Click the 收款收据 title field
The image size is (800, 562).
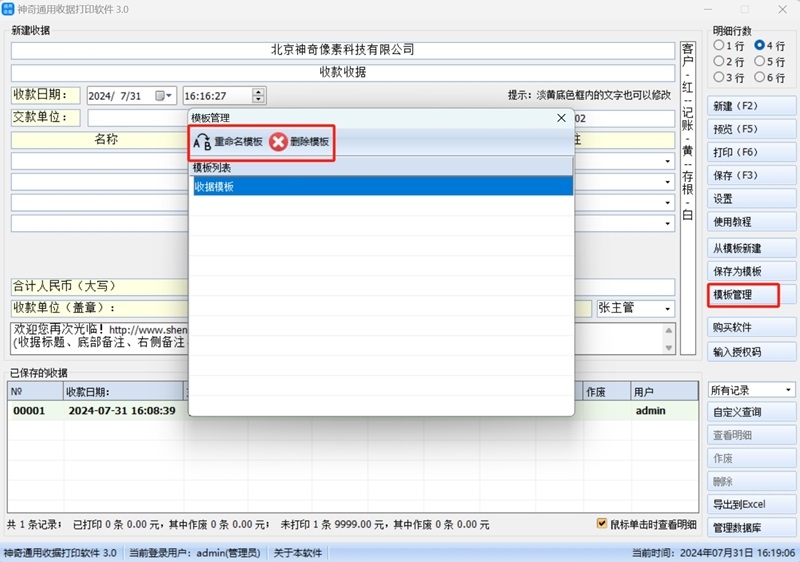pos(342,72)
